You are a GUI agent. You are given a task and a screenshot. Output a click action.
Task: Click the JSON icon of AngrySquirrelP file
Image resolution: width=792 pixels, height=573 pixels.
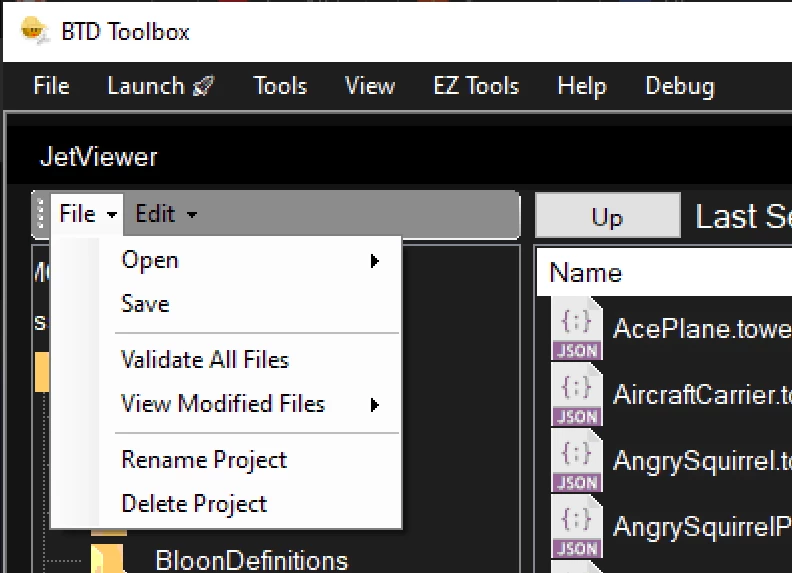(577, 527)
